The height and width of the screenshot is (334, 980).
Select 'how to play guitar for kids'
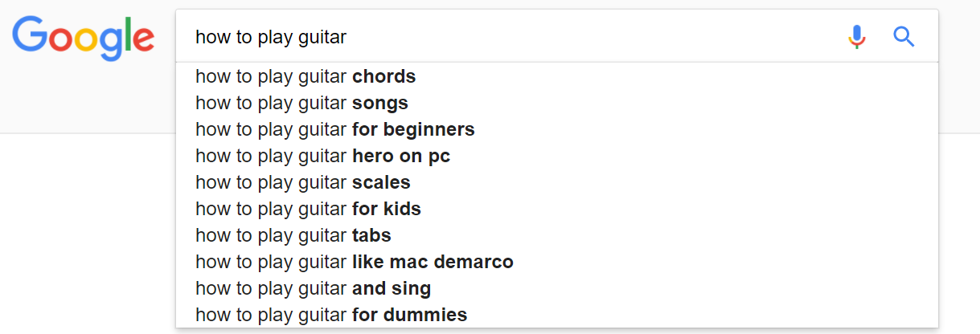tap(308, 210)
